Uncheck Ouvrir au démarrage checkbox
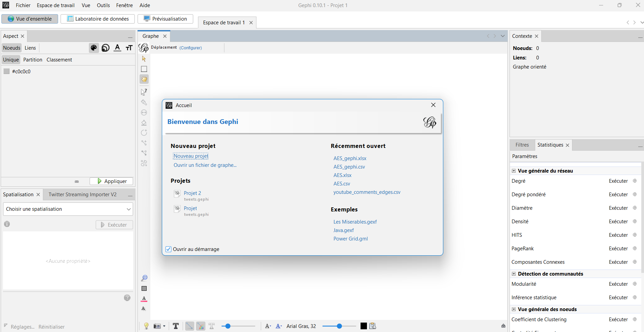 coord(168,249)
